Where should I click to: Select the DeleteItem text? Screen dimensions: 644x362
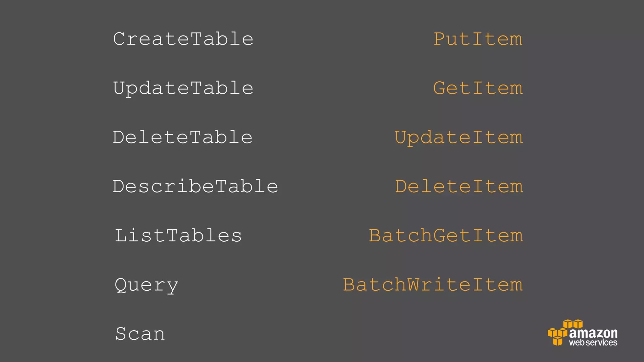(459, 186)
